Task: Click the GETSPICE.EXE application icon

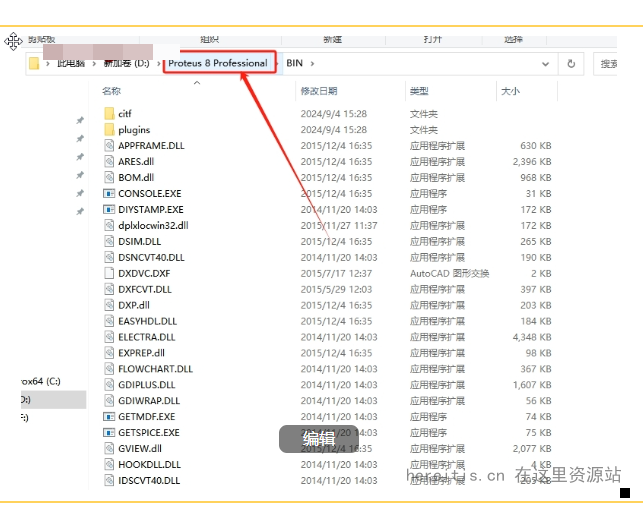Action: pos(109,433)
